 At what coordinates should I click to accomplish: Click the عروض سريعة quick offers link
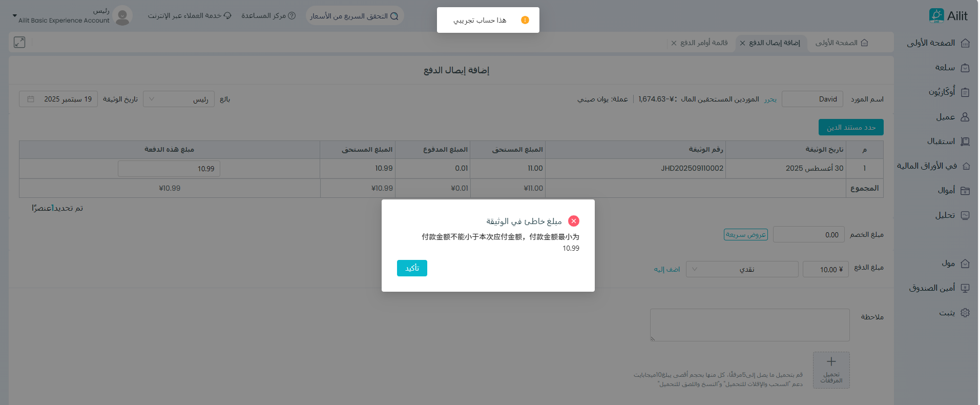click(x=745, y=234)
